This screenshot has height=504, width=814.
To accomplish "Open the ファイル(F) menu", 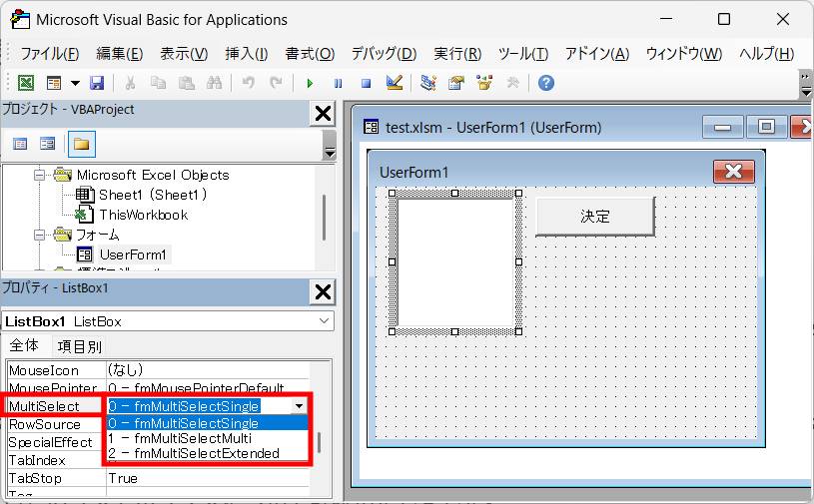I will coord(49,54).
